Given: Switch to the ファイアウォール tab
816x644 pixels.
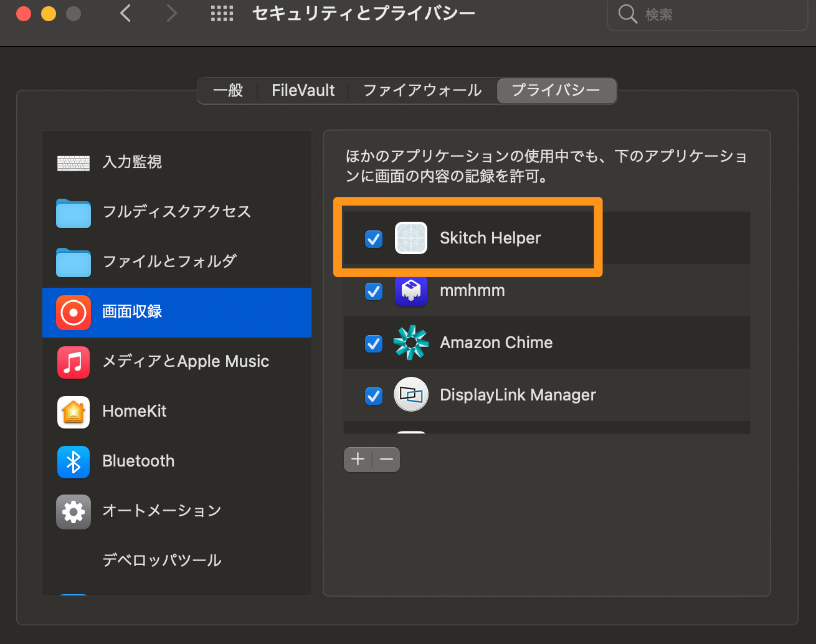Looking at the screenshot, I should click(422, 90).
